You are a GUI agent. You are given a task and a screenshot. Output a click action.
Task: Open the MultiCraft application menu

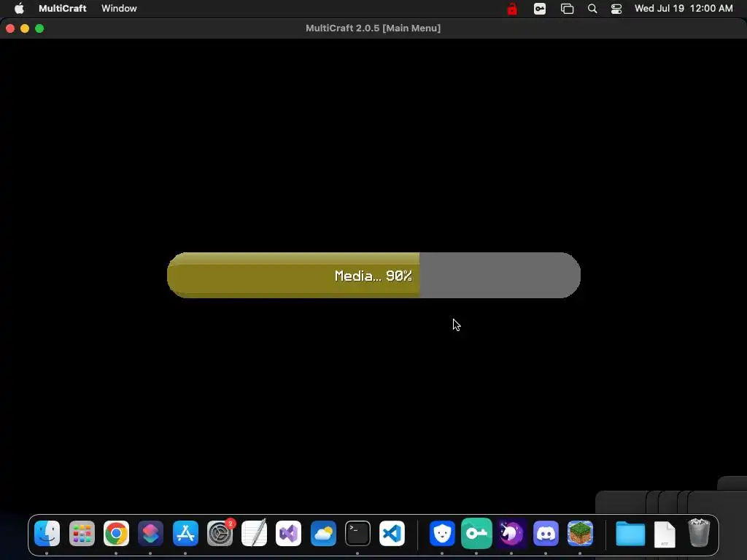click(x=63, y=9)
